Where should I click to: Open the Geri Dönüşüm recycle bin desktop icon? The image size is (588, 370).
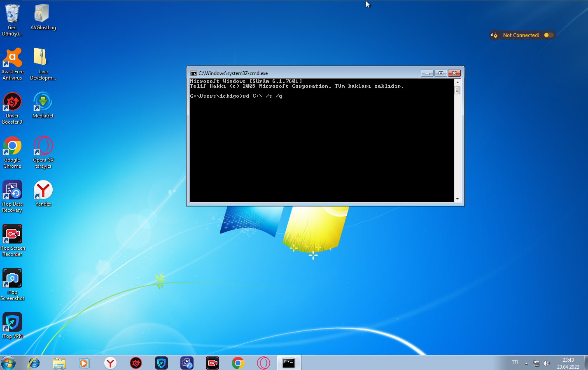[12, 20]
